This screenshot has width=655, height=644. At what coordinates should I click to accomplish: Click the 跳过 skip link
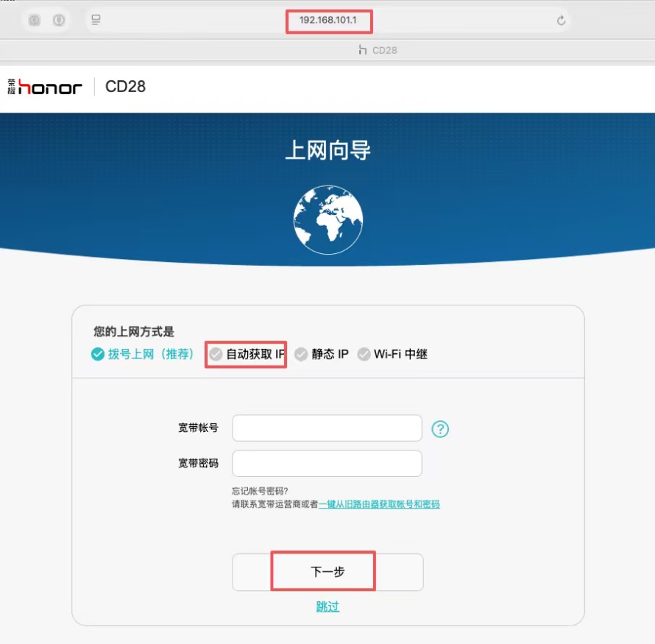point(327,606)
